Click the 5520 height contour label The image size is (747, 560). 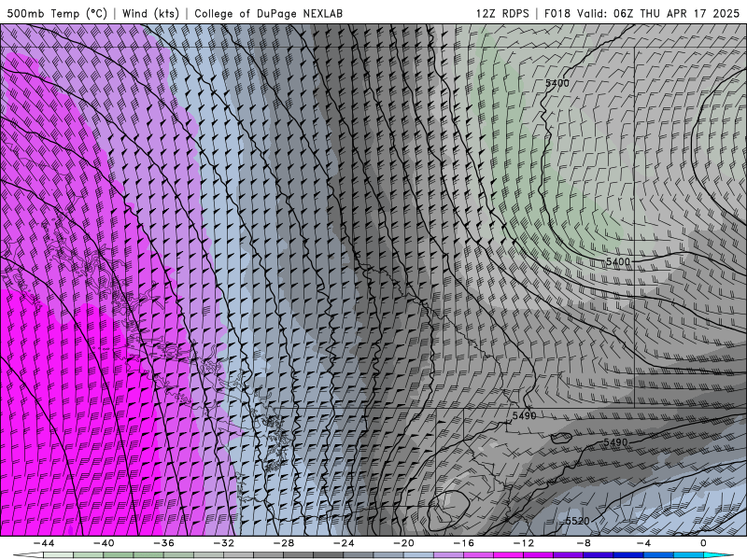[577, 521]
